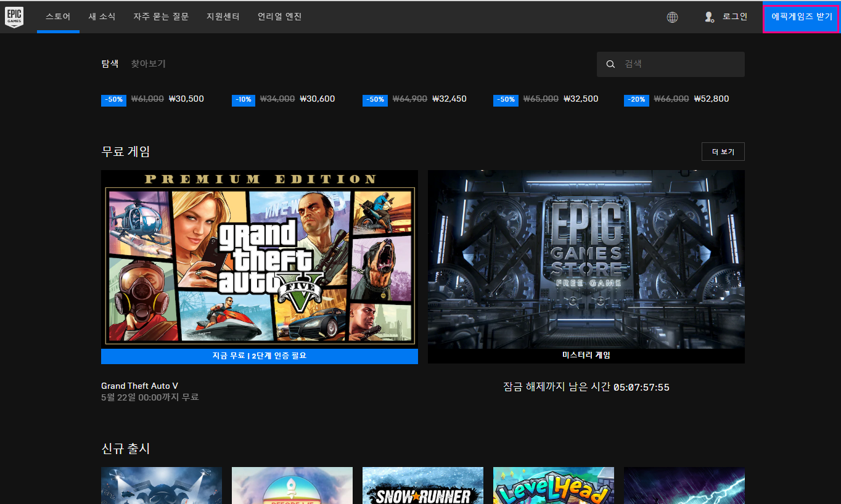Click the 더 보기 button
The height and width of the screenshot is (504, 841).
click(x=723, y=152)
